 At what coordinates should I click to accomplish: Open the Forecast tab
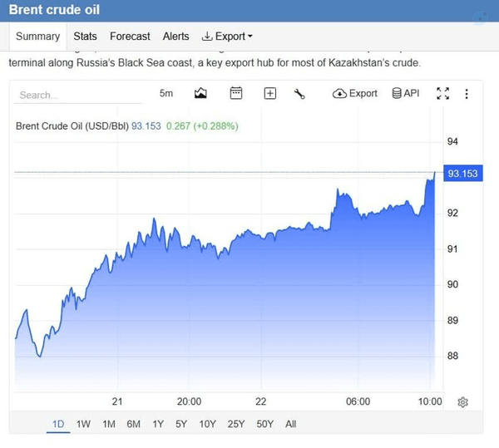tap(130, 37)
